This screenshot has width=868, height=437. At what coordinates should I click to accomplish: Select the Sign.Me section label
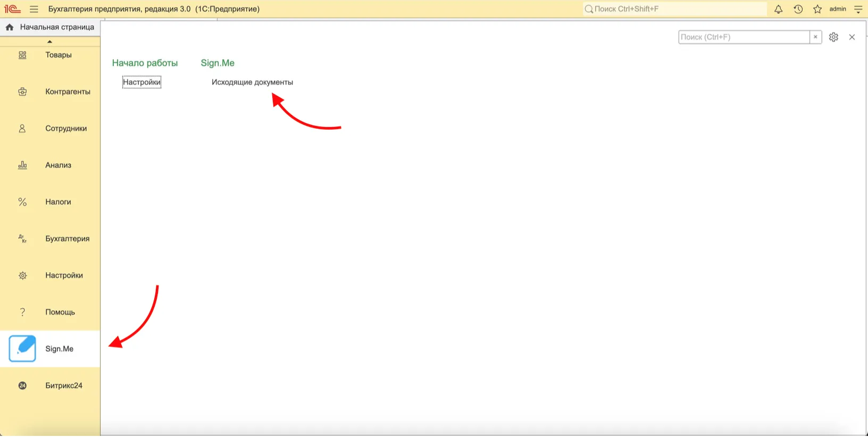point(59,349)
